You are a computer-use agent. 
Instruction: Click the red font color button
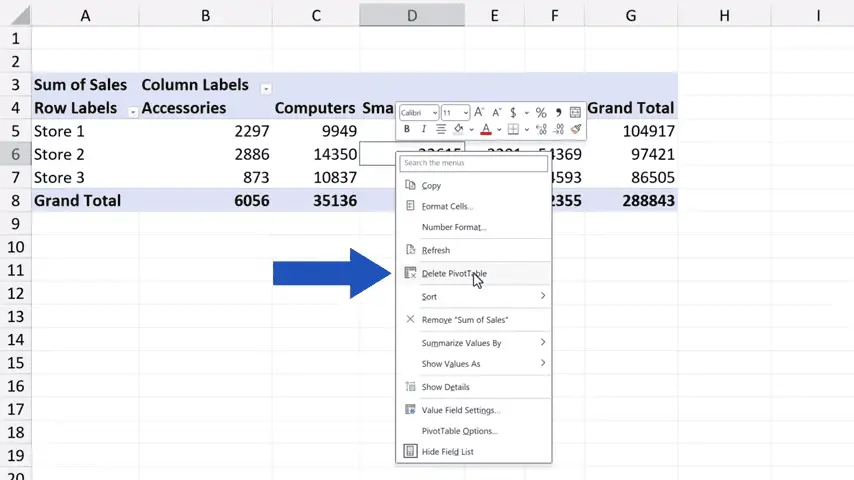(486, 129)
